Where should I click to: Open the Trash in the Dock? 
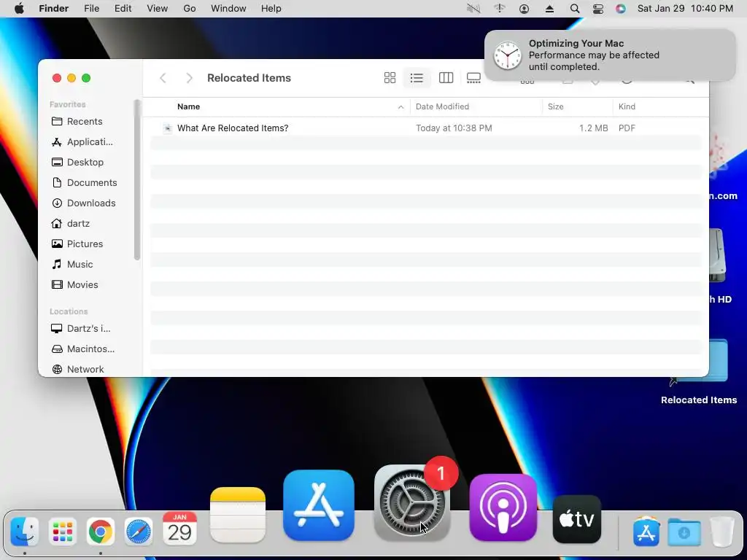(722, 532)
